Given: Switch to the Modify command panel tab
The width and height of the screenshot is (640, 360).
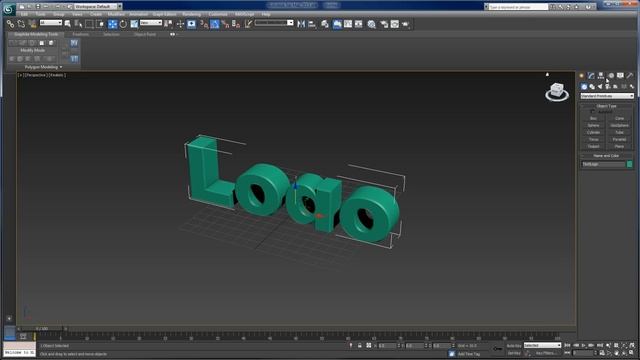Looking at the screenshot, I should [x=591, y=76].
